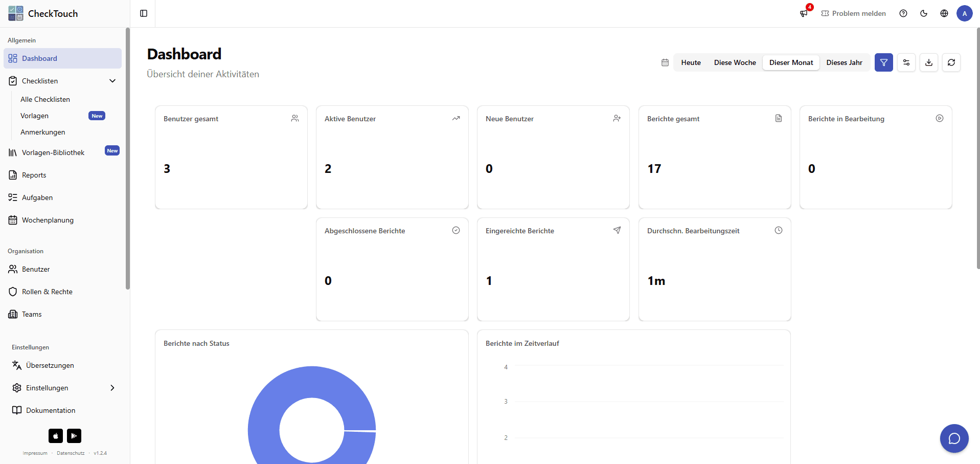Toggle the sidebar collapse icon
The width and height of the screenshot is (980, 464).
144,13
